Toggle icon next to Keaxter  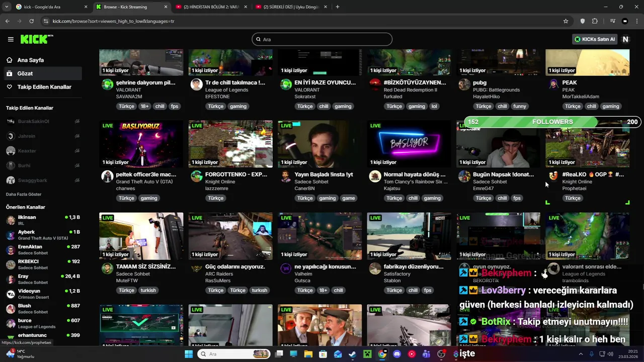[77, 151]
